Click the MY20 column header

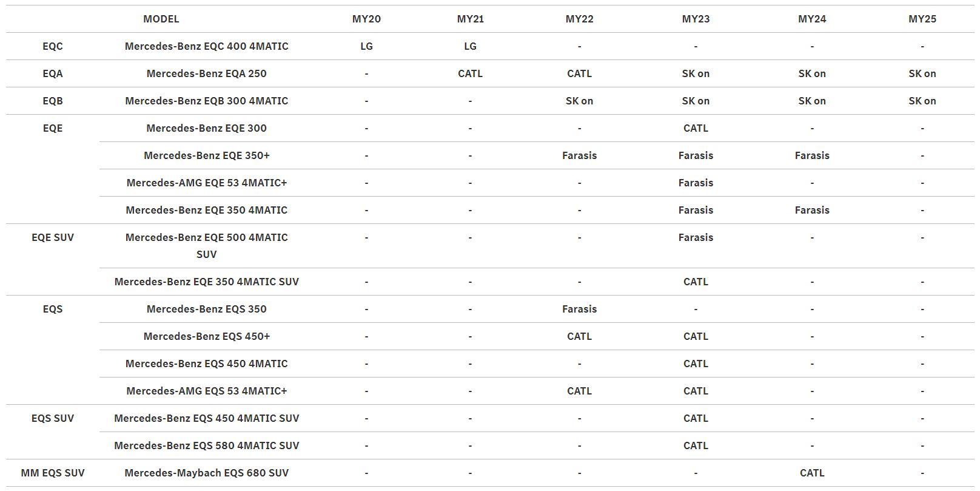[x=366, y=19]
